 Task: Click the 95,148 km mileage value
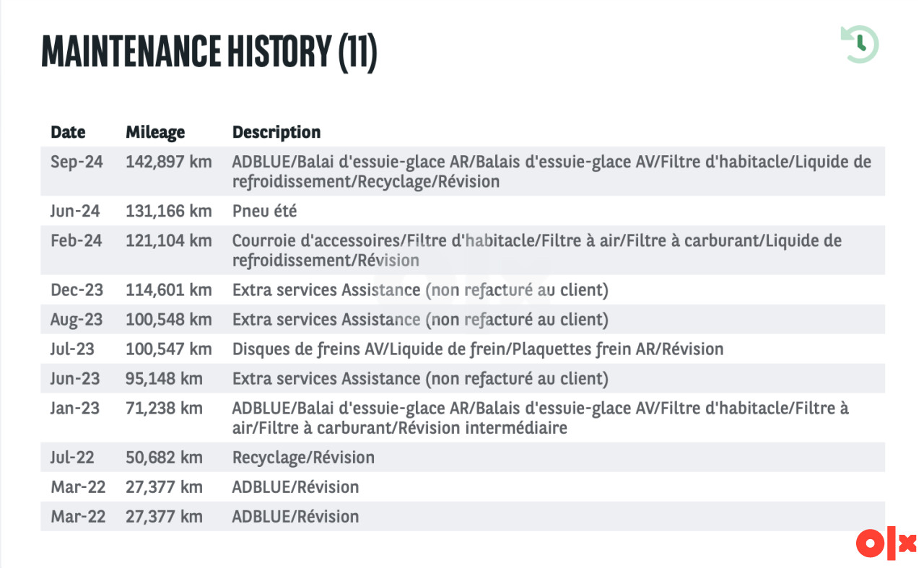click(x=164, y=379)
